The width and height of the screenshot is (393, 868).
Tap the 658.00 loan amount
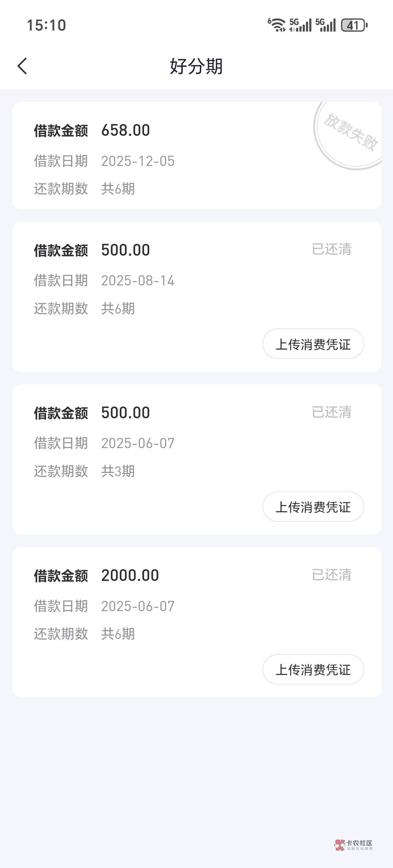click(125, 130)
